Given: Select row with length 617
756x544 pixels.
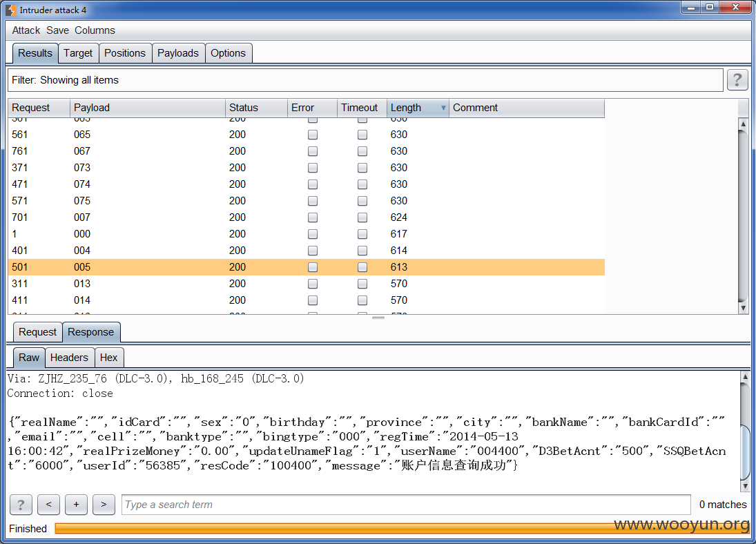Looking at the screenshot, I should 306,234.
